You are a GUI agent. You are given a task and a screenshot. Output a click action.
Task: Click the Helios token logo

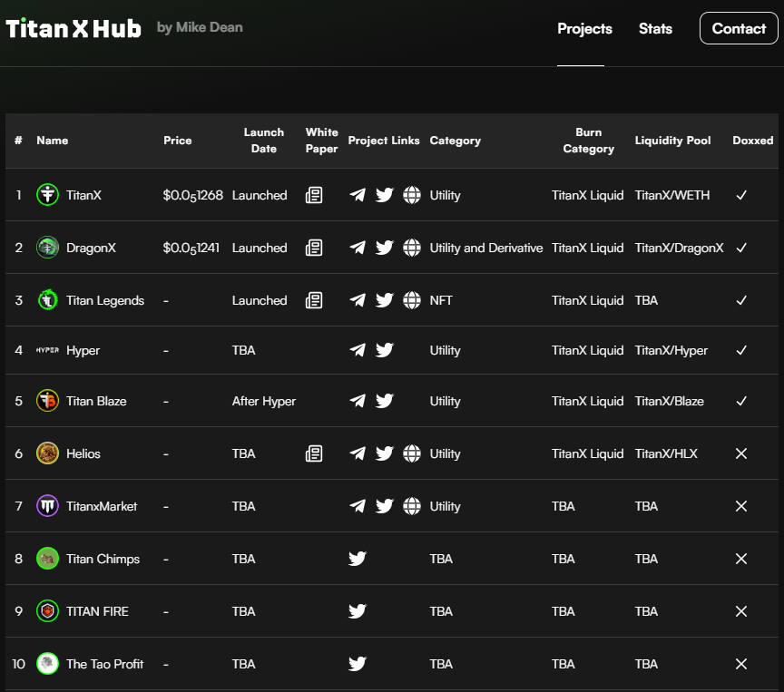[x=47, y=453]
